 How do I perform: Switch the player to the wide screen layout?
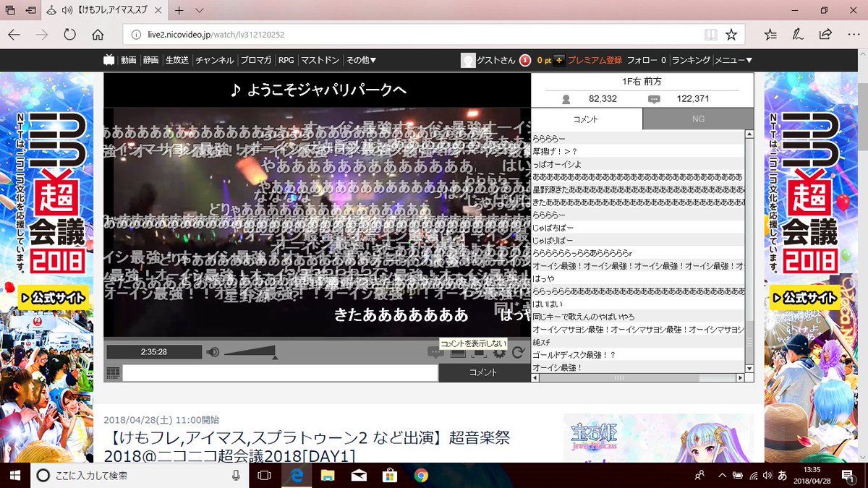coord(458,353)
